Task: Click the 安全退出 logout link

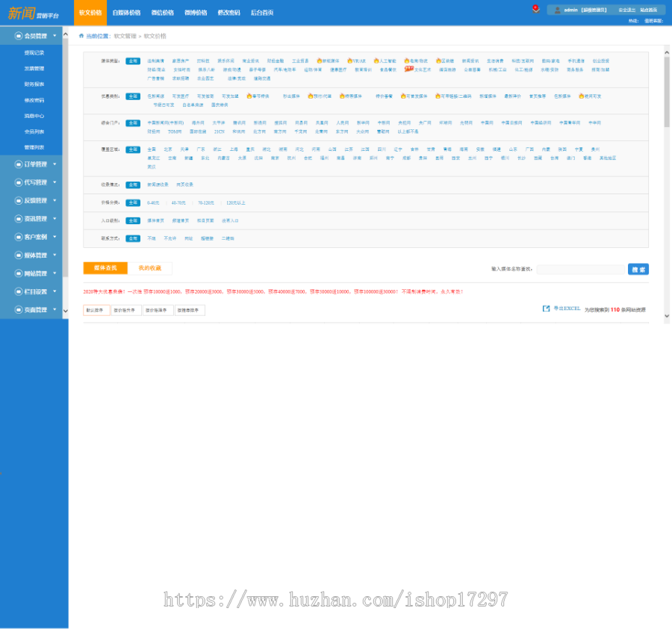Action: [627, 10]
